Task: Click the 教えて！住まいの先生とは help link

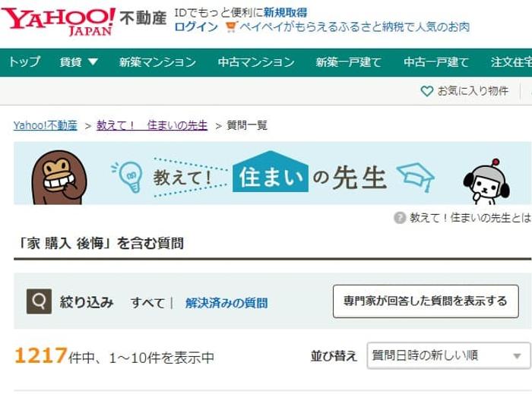Action: click(470, 217)
